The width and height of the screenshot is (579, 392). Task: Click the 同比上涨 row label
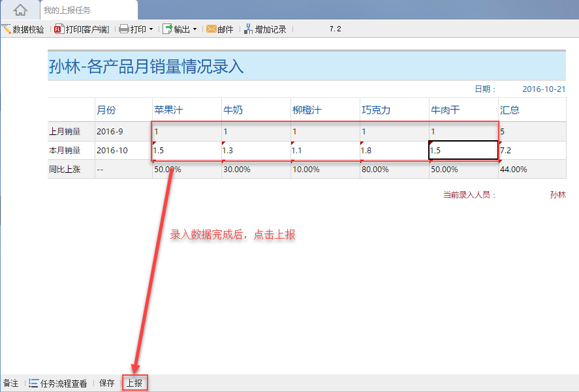[71, 170]
